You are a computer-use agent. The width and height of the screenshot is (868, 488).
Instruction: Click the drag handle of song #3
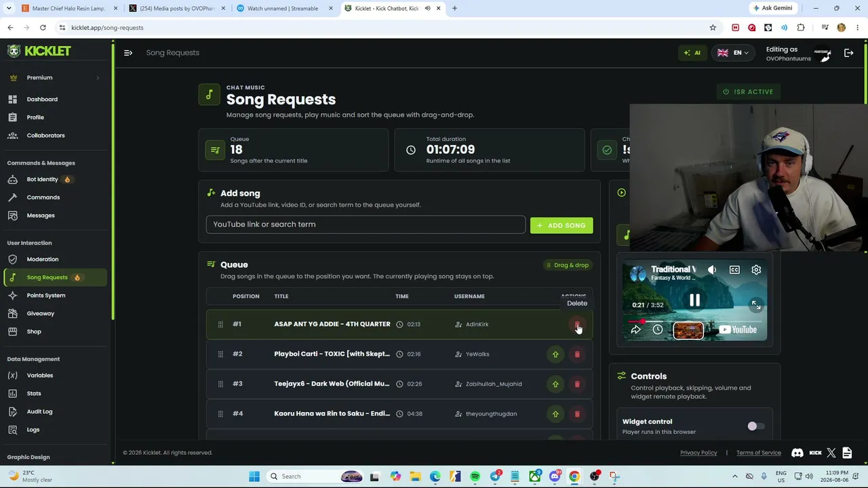pos(220,384)
